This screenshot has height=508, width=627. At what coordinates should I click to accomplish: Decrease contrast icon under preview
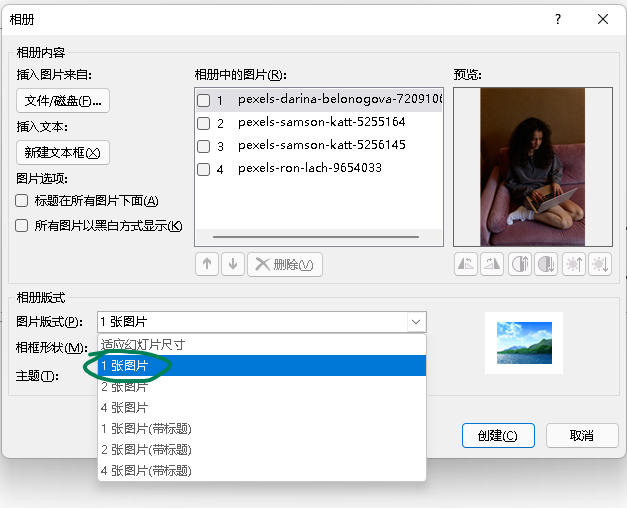pos(546,264)
